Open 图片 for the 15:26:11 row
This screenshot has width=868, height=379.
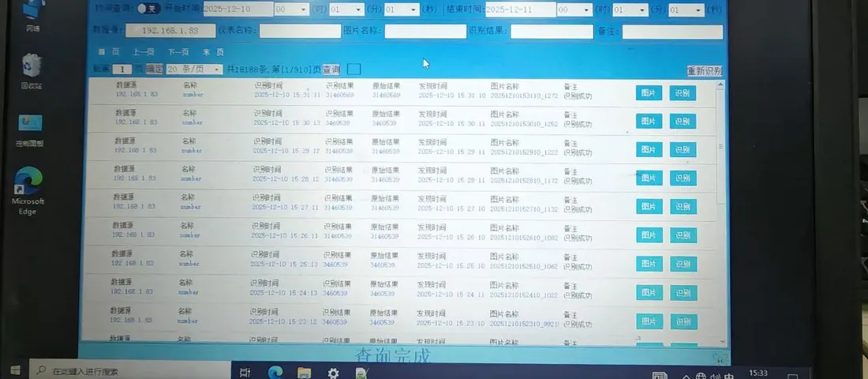point(649,235)
